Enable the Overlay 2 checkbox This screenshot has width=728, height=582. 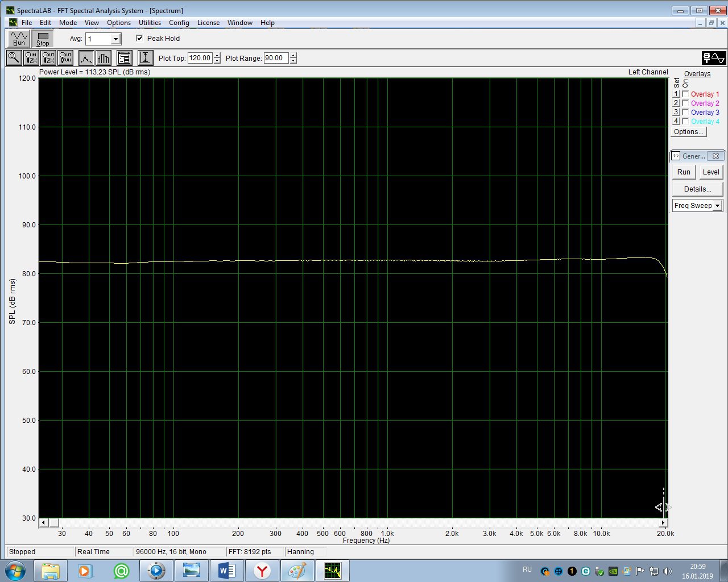[685, 103]
